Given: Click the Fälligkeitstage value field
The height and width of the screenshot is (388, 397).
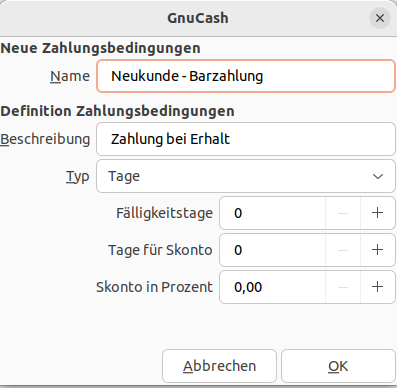Looking at the screenshot, I should point(272,213).
